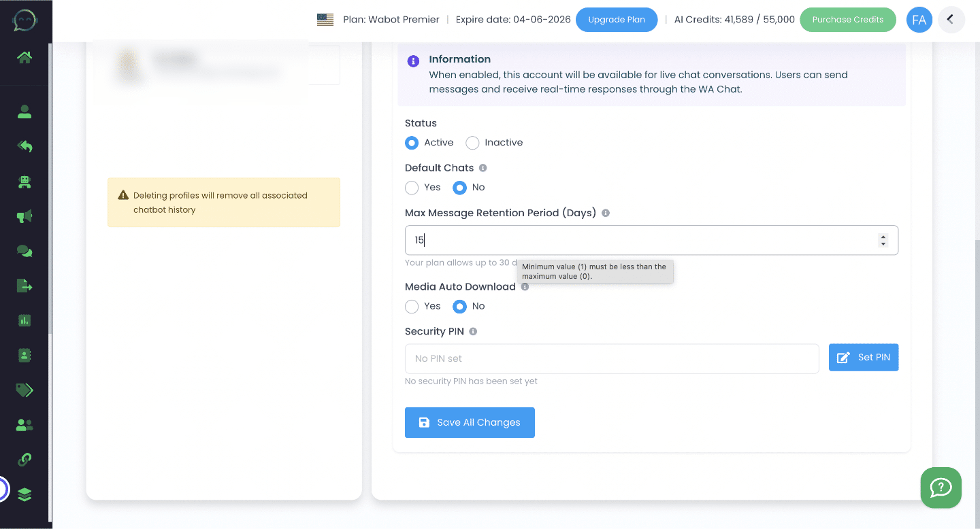
Task: Open the FA user avatar menu
Action: (919, 20)
